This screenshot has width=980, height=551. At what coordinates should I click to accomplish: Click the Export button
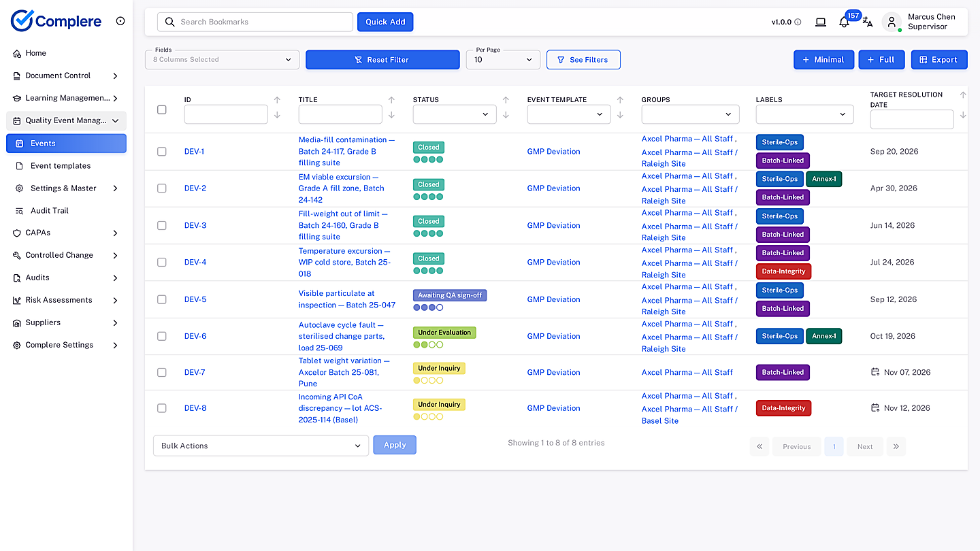[x=939, y=60]
